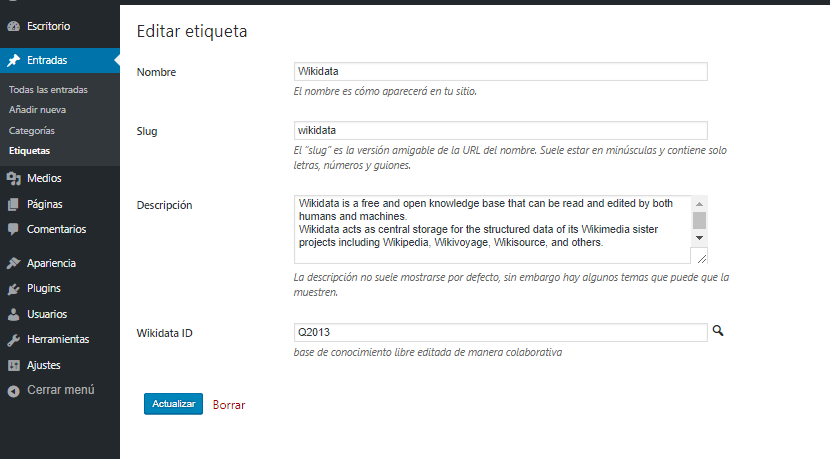Click the Plugins plug icon
This screenshot has height=459, width=830.
coord(14,289)
